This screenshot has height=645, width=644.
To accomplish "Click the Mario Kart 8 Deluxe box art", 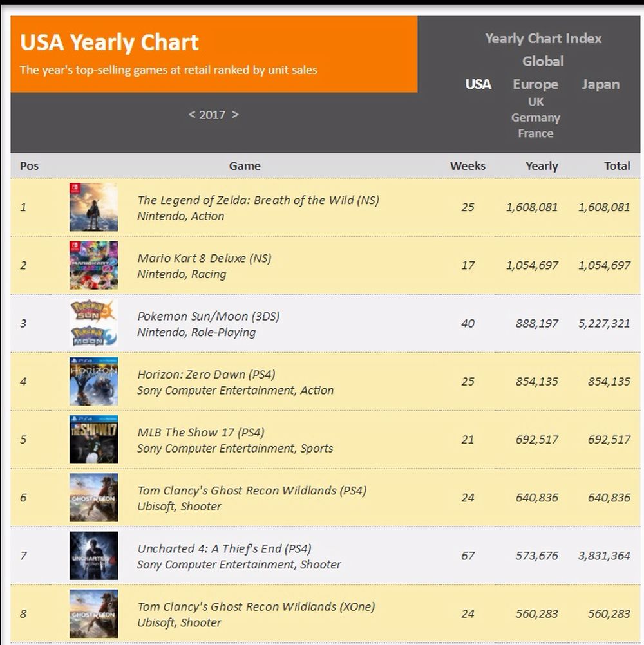I will tap(93, 265).
